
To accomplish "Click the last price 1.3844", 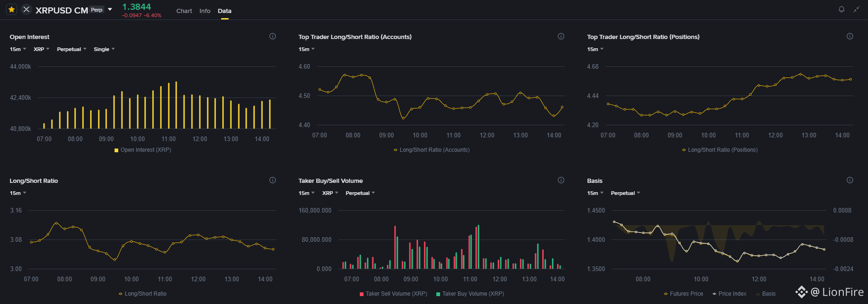I will (x=136, y=6).
